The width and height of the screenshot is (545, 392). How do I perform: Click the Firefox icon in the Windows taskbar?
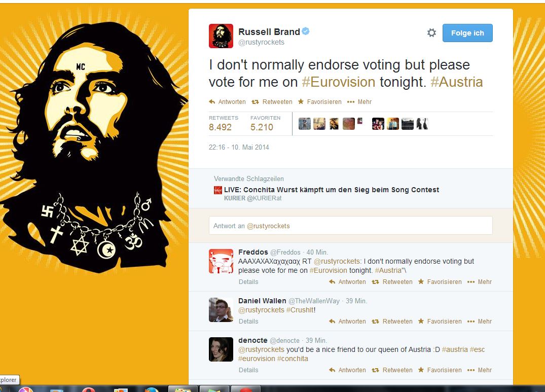point(152,389)
